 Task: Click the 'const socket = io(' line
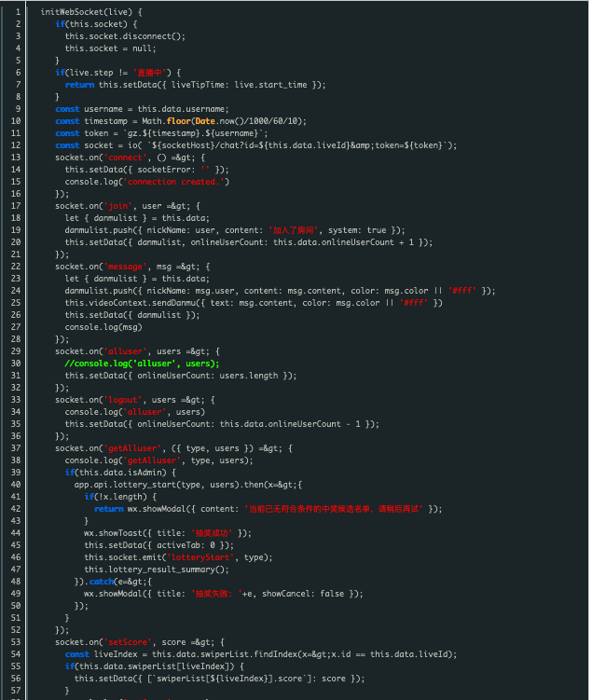point(256,145)
